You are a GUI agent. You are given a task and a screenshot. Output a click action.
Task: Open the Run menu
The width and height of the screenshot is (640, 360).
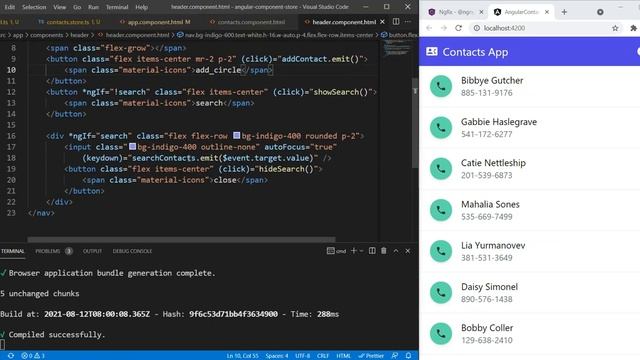[93, 7]
